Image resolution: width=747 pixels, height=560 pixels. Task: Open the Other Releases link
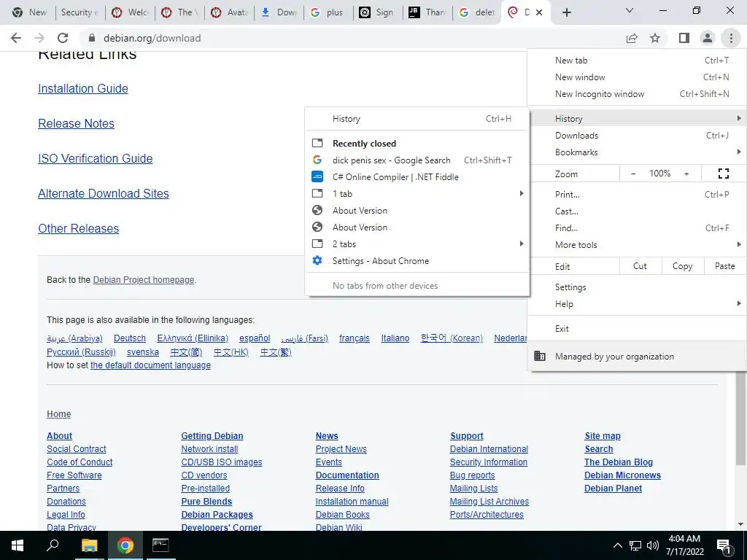(x=79, y=228)
